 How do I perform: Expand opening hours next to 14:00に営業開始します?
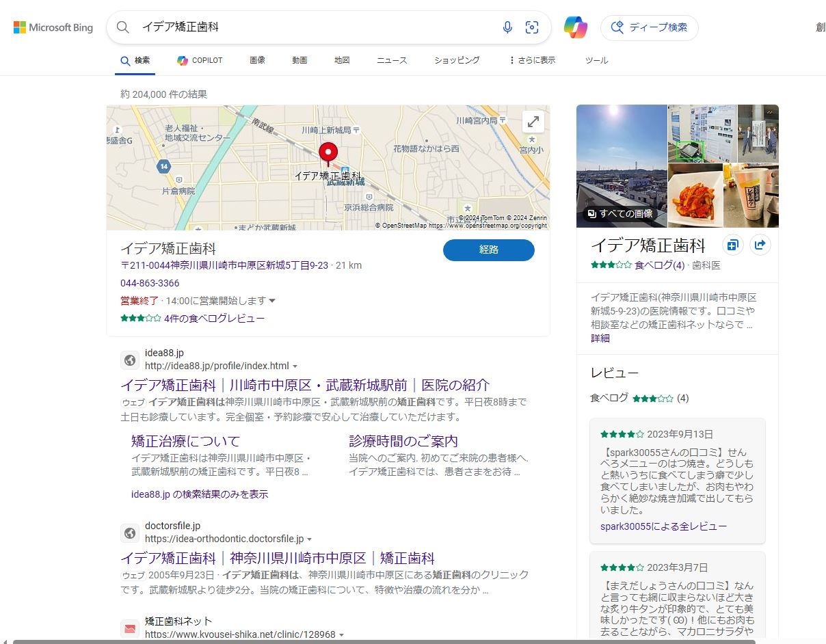click(272, 301)
